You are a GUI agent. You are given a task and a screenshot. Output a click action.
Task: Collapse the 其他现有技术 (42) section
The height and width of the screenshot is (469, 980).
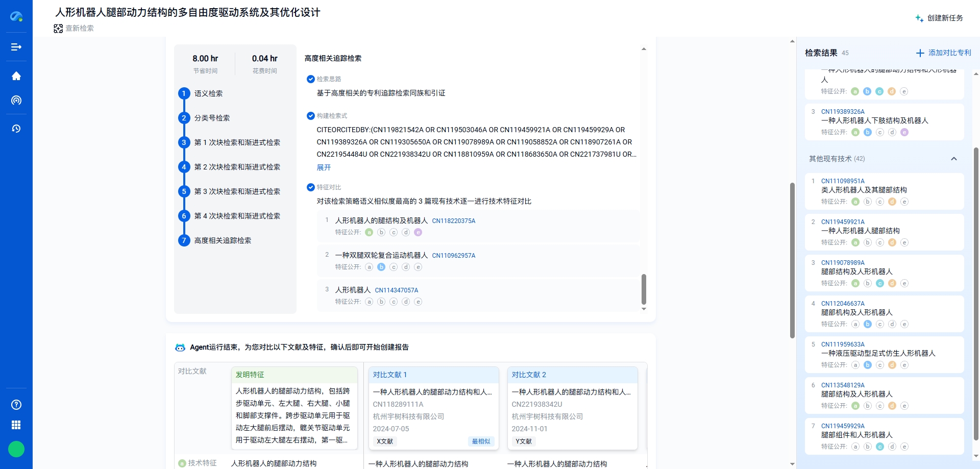(954, 159)
